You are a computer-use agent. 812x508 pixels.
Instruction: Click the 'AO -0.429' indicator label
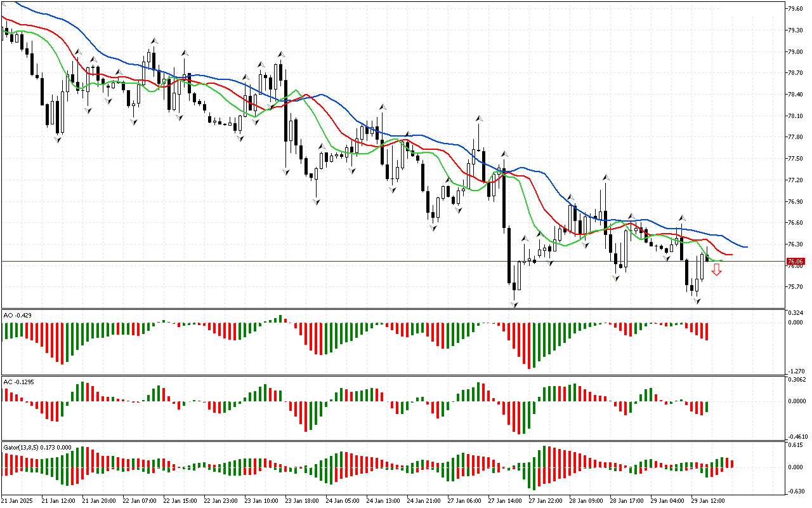coord(18,315)
